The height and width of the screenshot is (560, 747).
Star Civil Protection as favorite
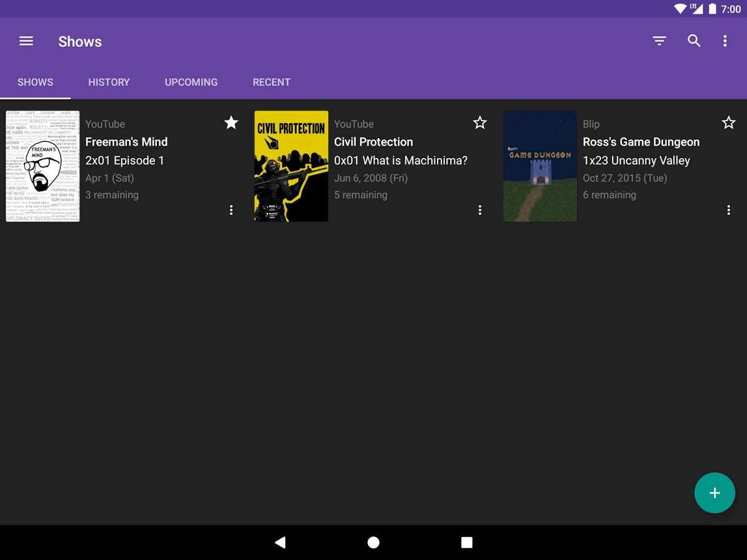479,123
